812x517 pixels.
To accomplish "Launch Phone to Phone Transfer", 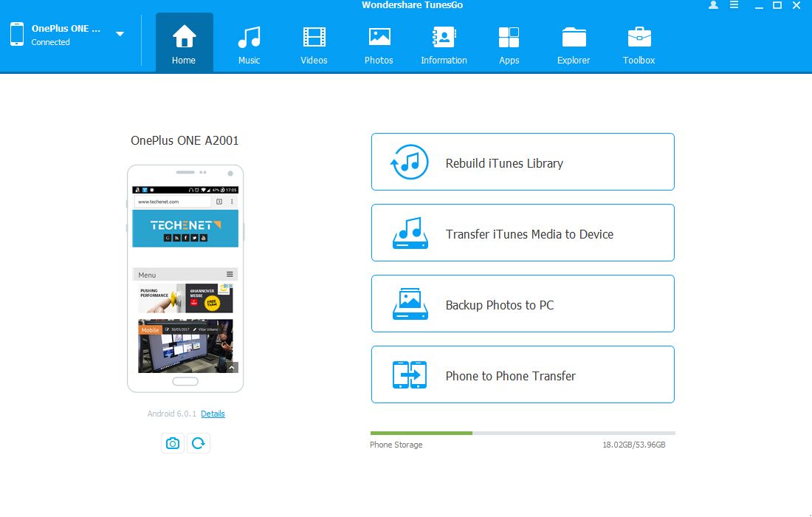I will coord(523,375).
